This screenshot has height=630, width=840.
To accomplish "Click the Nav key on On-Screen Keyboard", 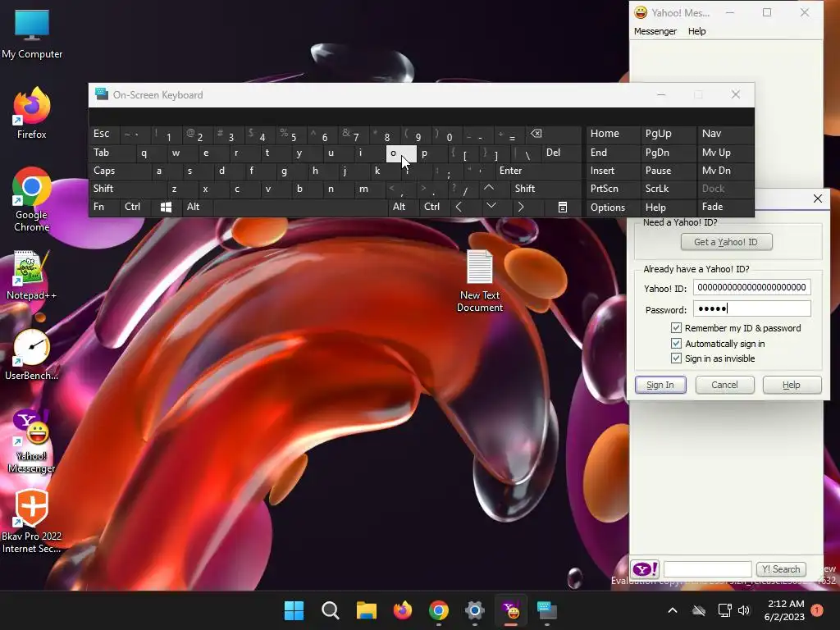I will tap(725, 134).
